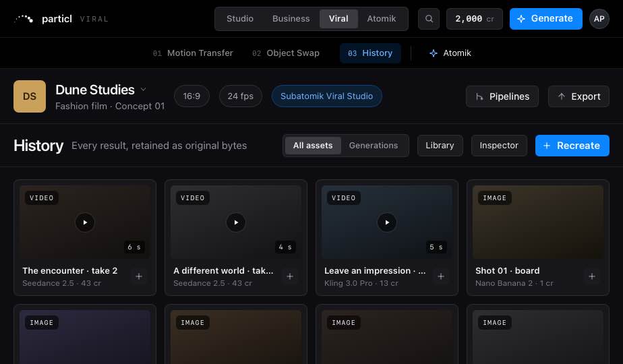Switch to Studio mode
The image size is (623, 364).
[240, 19]
